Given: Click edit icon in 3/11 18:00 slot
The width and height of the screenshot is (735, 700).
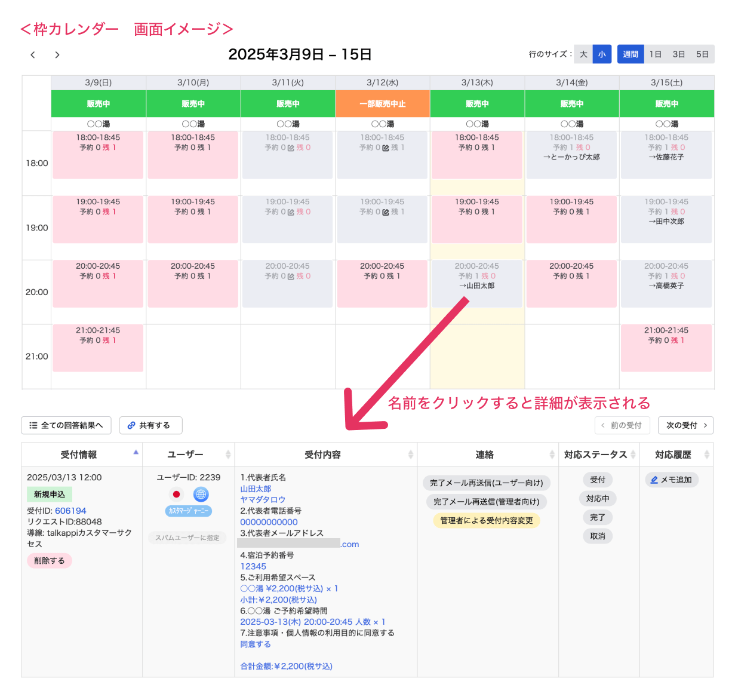Looking at the screenshot, I should (x=291, y=148).
